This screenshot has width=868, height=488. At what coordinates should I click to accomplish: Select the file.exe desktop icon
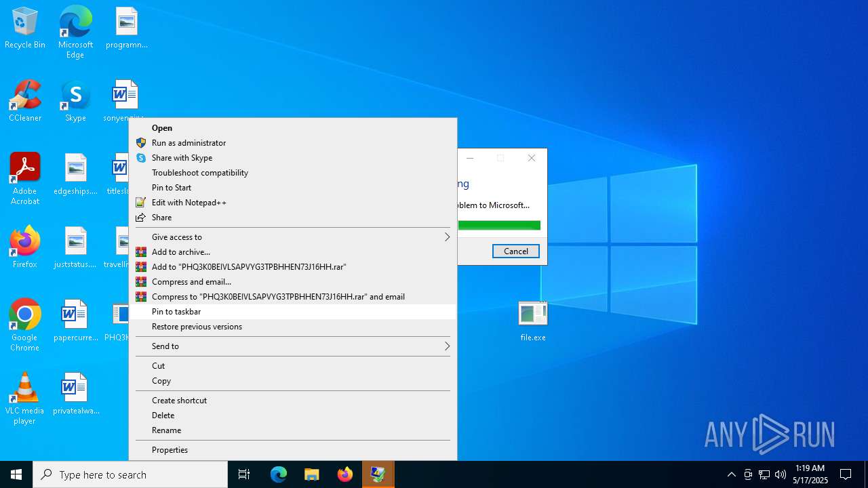pos(533,321)
